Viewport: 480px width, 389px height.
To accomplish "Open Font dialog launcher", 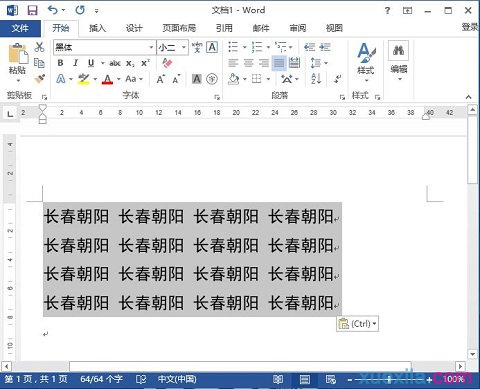I will pos(217,97).
